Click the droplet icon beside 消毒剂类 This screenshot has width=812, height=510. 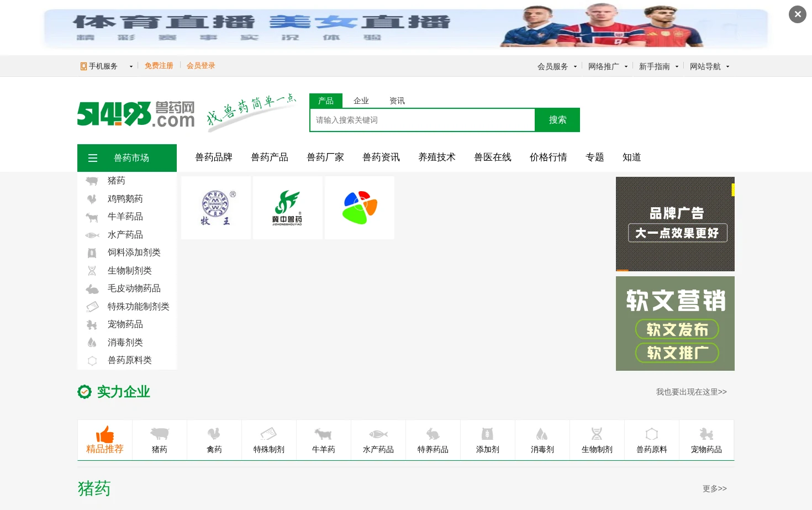[92, 343]
